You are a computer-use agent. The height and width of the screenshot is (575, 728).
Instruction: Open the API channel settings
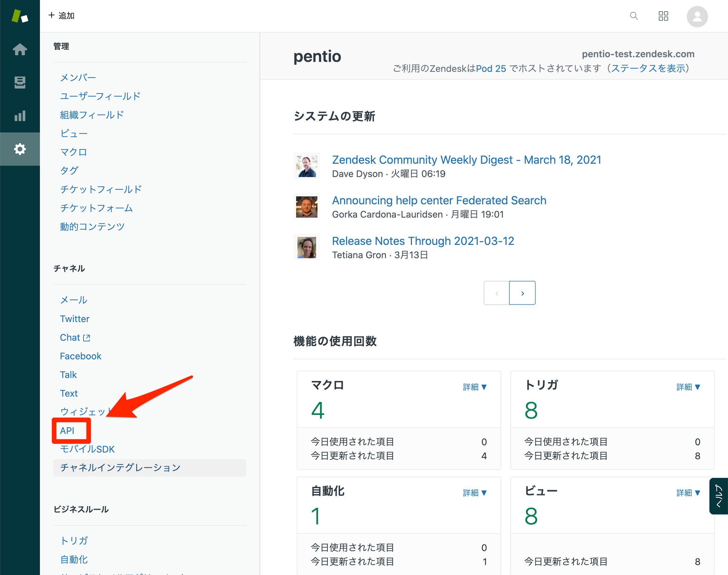67,431
